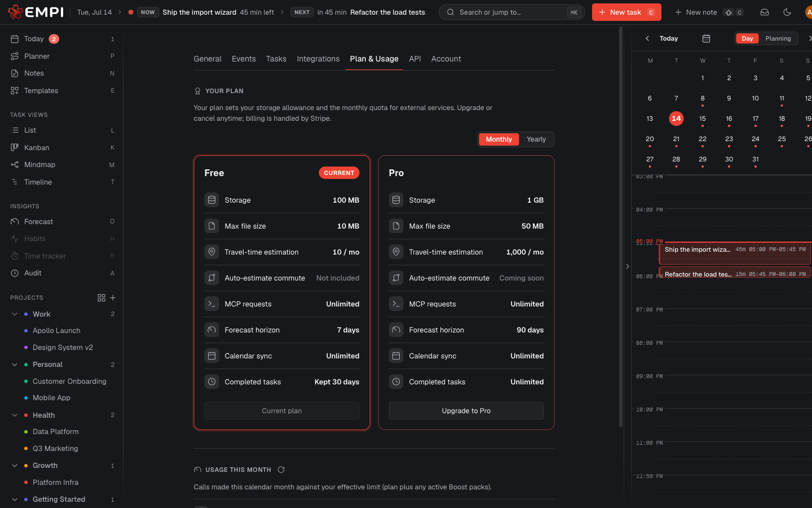Viewport: 812px width, 508px height.
Task: Click the projects grid view icon
Action: (101, 297)
